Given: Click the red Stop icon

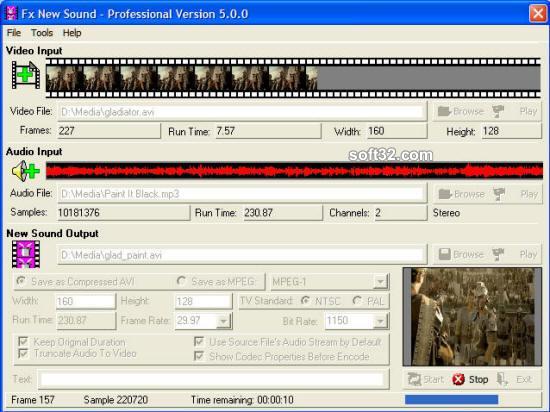Looking at the screenshot, I should [458, 379].
